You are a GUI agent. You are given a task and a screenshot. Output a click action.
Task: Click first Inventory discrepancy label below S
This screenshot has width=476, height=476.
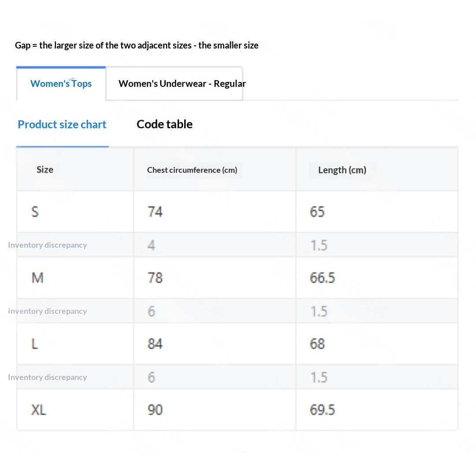point(47,245)
